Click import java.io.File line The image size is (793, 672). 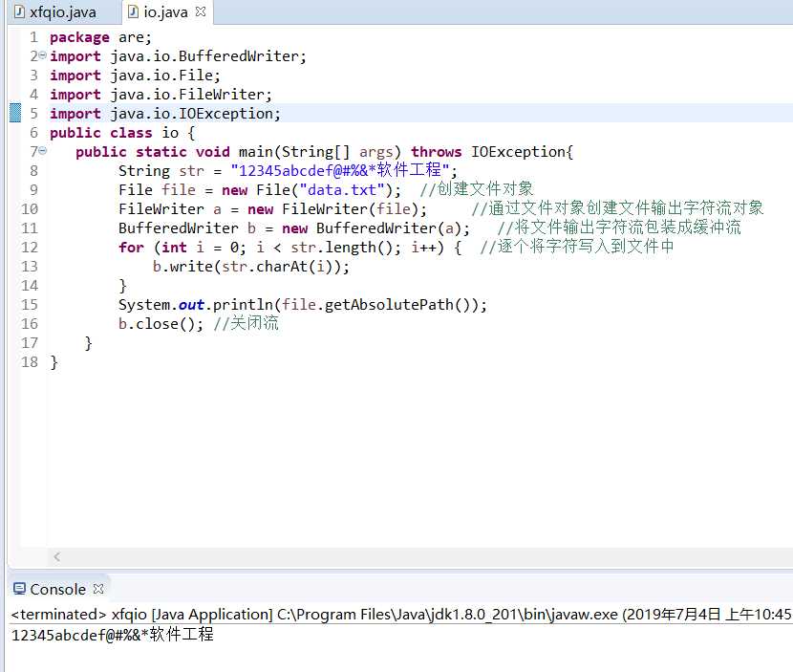point(135,76)
